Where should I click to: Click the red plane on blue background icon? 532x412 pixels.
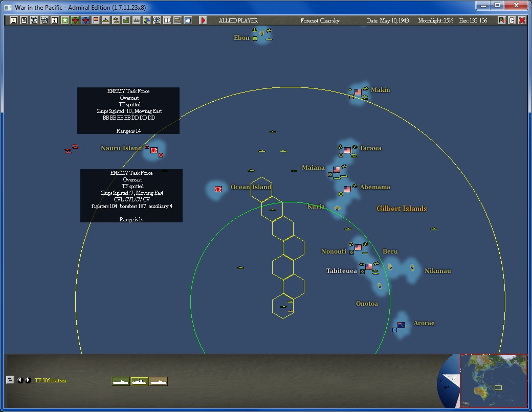pyautogui.click(x=85, y=20)
